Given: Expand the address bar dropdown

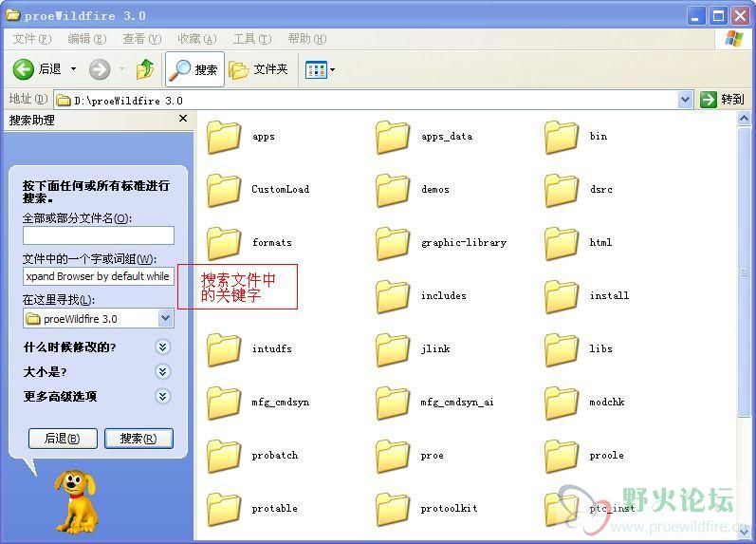Looking at the screenshot, I should tap(685, 100).
